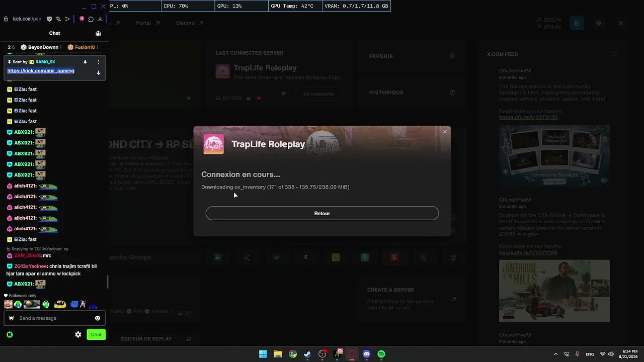Open the FAVORIS section in FiveM
644x362 pixels.
(x=412, y=56)
